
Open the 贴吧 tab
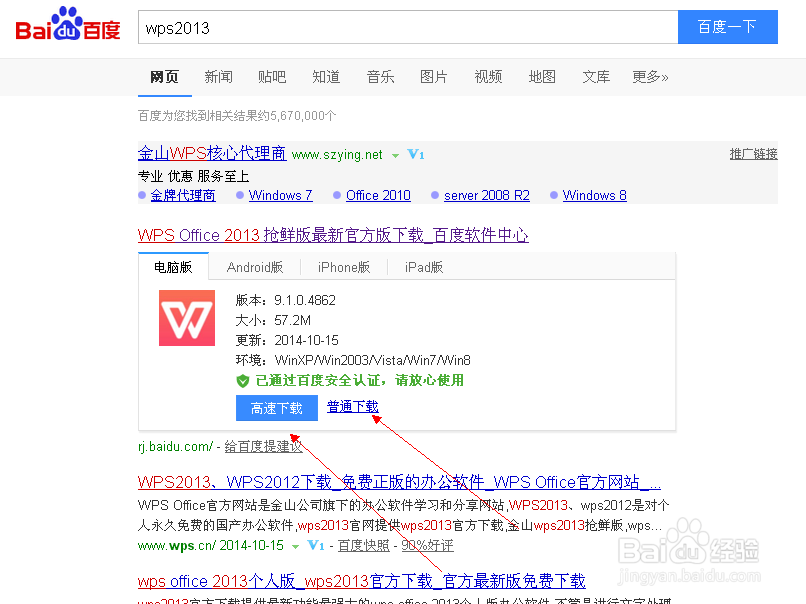pyautogui.click(x=272, y=77)
